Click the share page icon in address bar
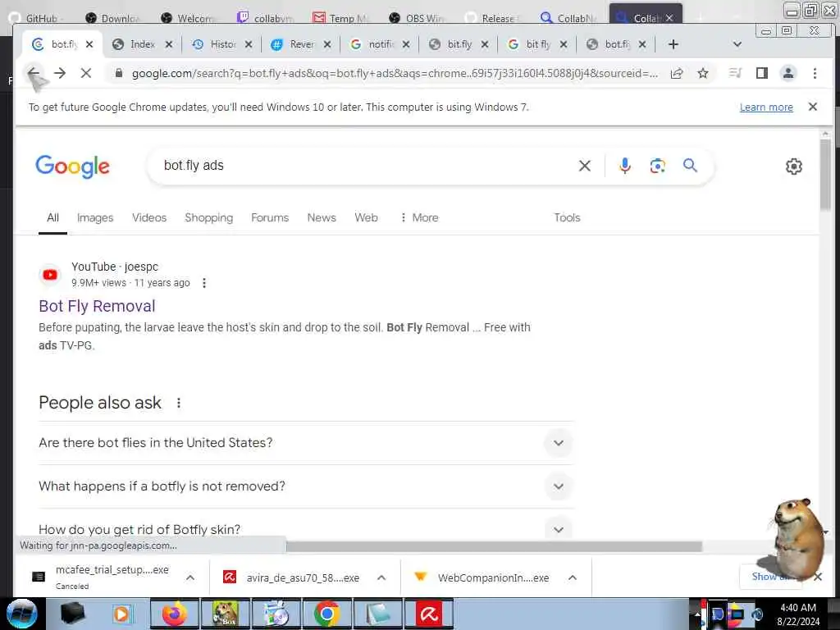 point(677,73)
